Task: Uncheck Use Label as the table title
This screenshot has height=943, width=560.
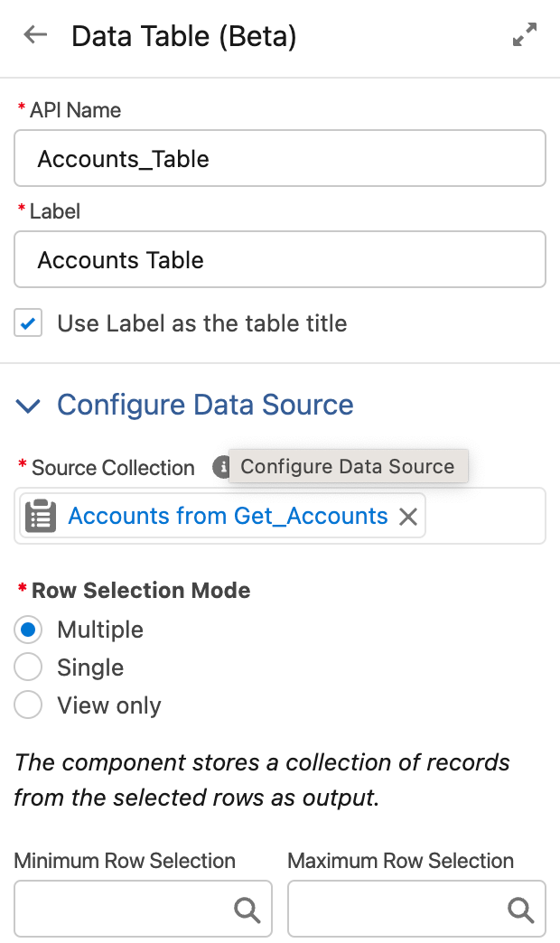Action: point(28,323)
